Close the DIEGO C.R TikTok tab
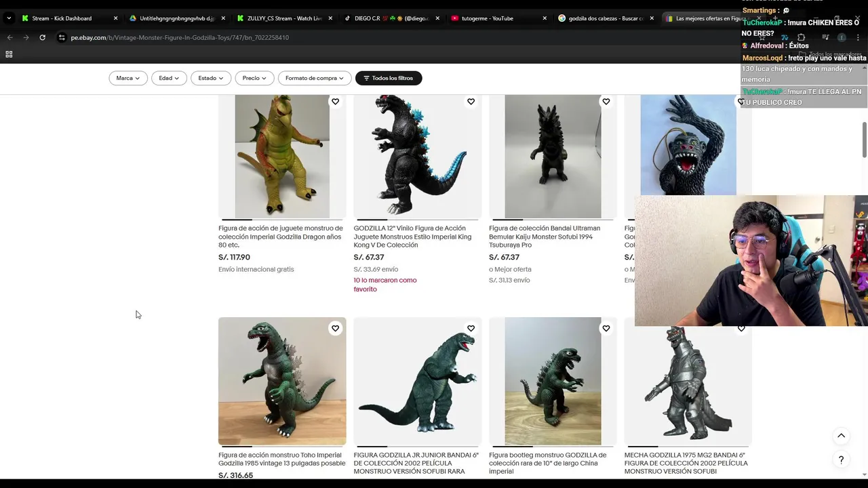Image resolution: width=868 pixels, height=488 pixels. point(437,18)
